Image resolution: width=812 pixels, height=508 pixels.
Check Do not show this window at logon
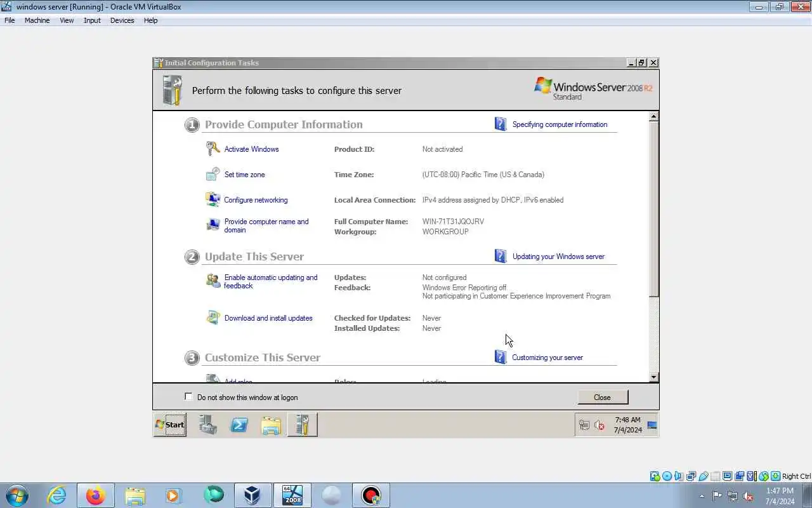point(188,397)
